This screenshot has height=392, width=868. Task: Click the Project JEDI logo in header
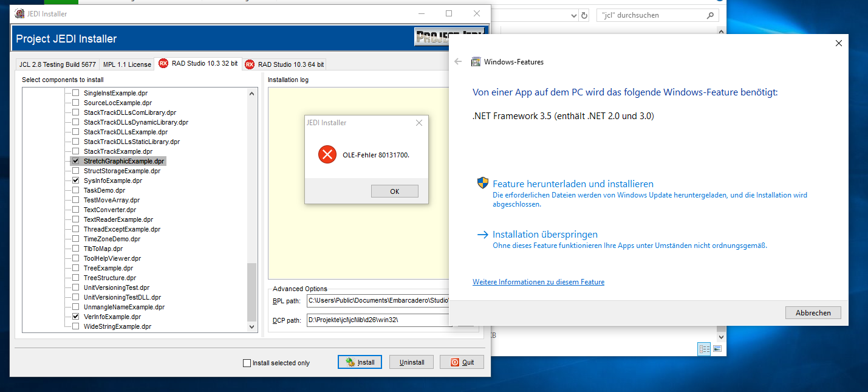coord(449,38)
